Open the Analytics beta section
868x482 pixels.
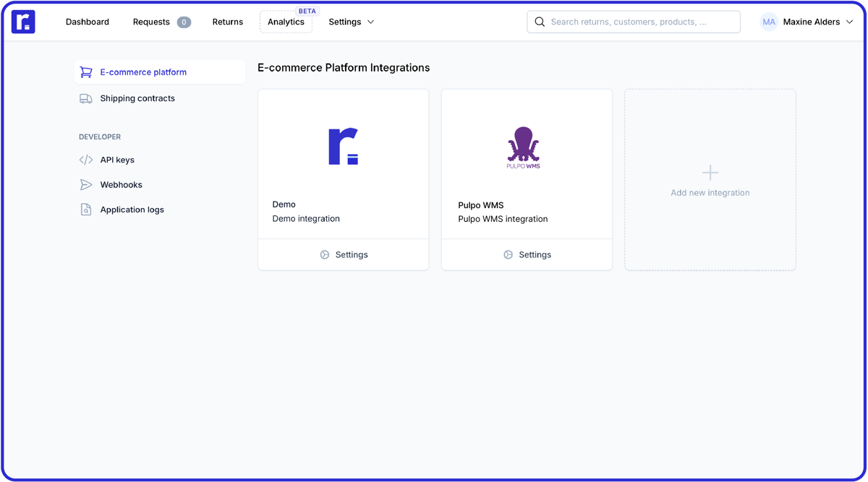click(x=286, y=22)
